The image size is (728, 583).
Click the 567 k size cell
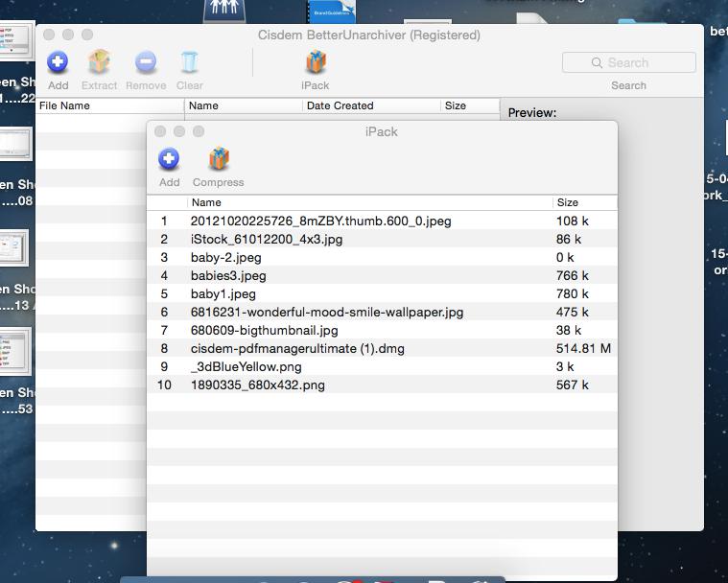coord(572,385)
